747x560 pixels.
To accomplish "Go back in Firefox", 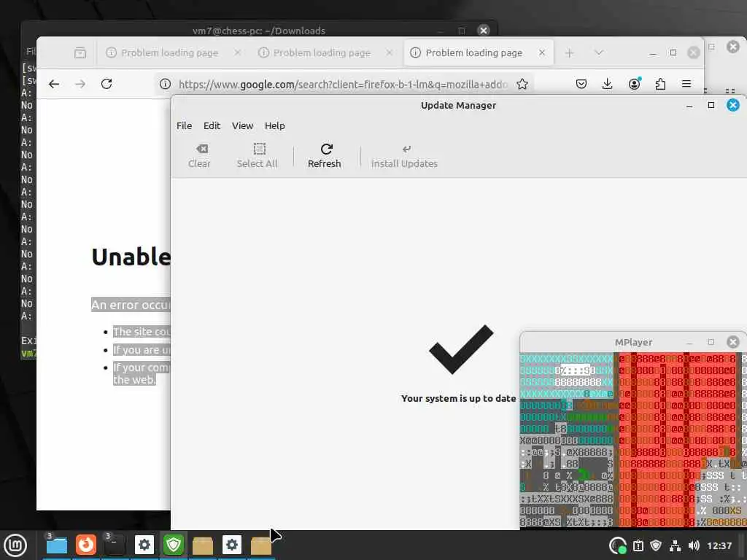I will 54,85.
